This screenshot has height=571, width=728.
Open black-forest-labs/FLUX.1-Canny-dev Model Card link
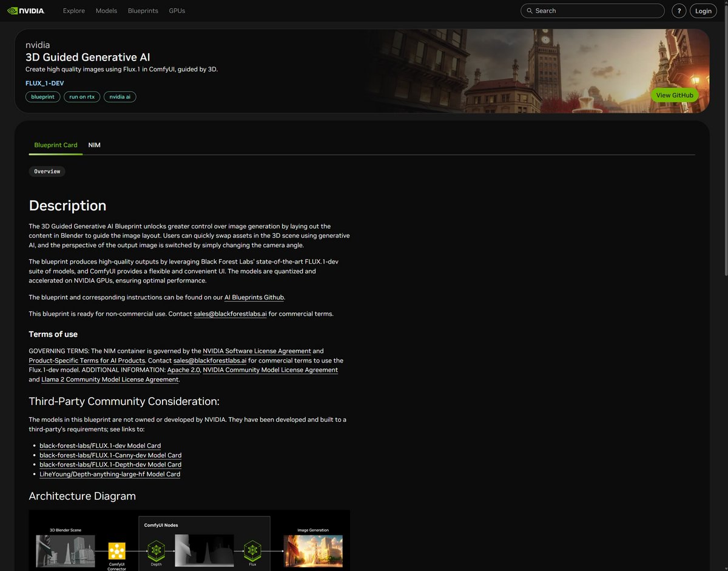110,455
